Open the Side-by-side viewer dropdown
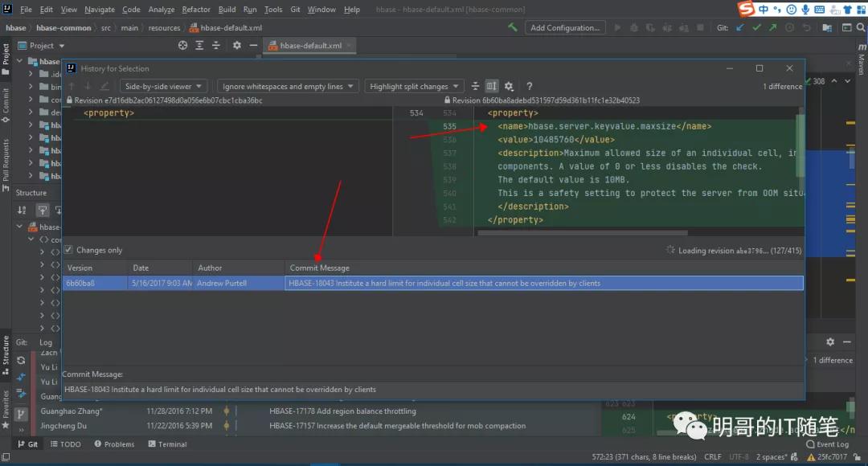 click(163, 86)
